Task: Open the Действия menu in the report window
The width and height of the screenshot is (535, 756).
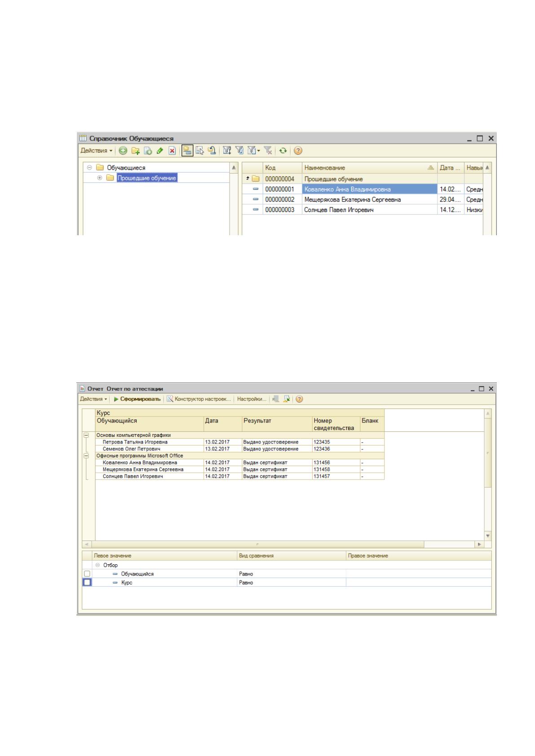Action: tap(93, 399)
